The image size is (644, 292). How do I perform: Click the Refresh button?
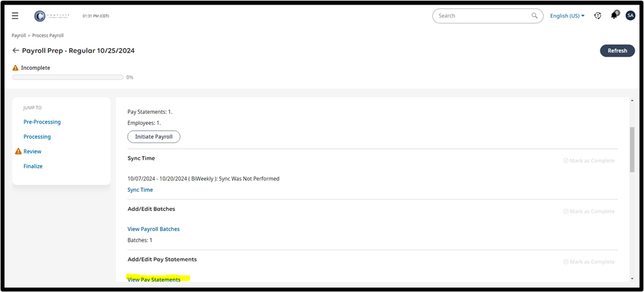(617, 51)
